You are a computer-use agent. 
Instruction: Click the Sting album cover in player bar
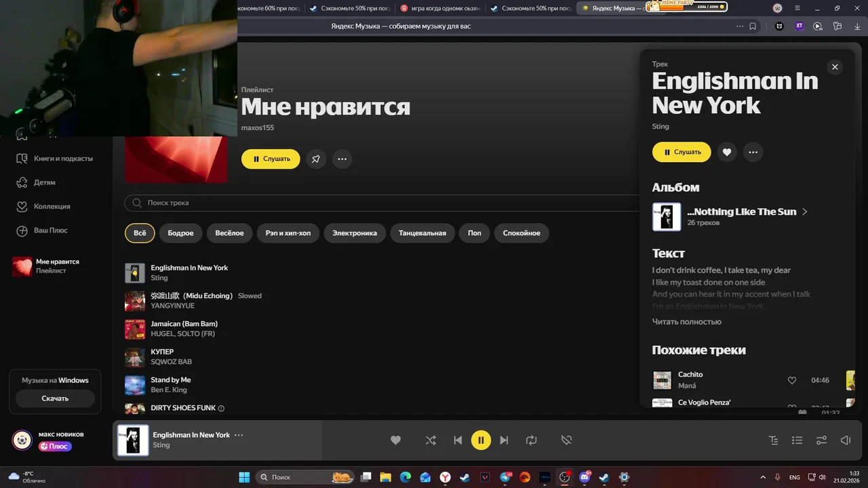(x=133, y=441)
